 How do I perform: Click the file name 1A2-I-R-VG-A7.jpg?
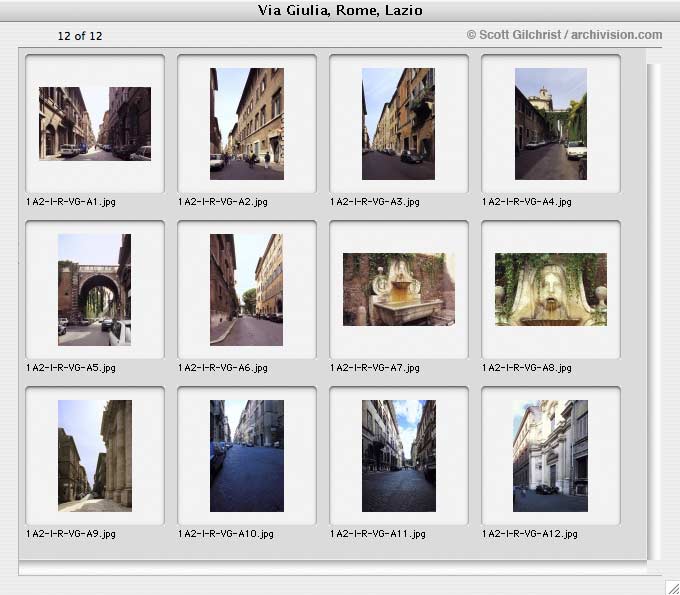pos(375,368)
